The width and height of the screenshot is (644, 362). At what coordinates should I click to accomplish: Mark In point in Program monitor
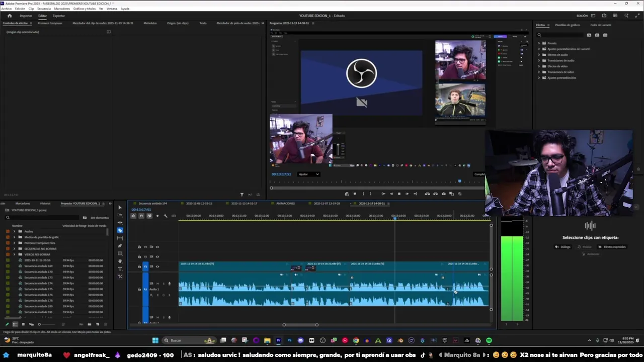[363, 194]
